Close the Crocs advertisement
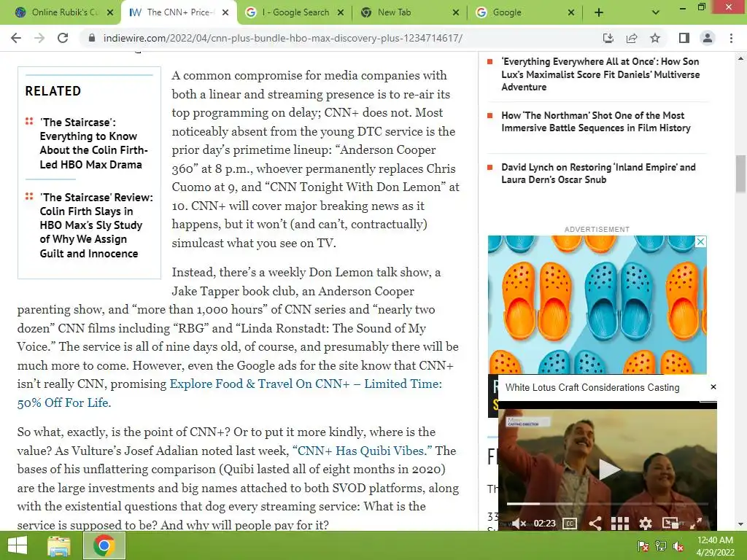This screenshot has height=560, width=747. pyautogui.click(x=700, y=241)
